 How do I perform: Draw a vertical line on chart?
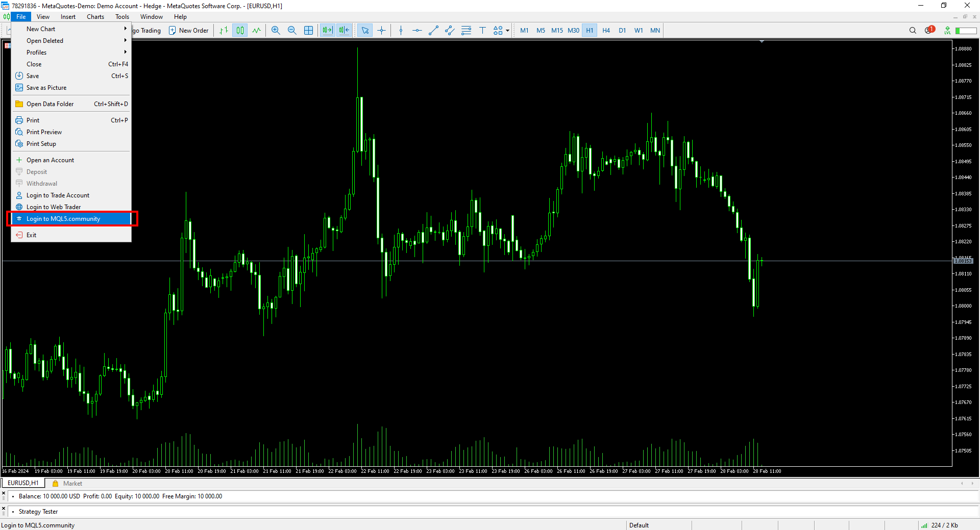pyautogui.click(x=401, y=31)
